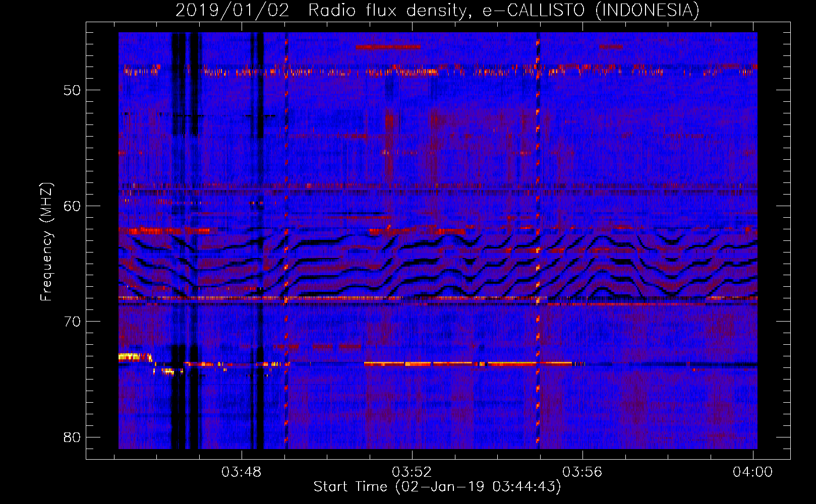
Task: Click the 03:52 time tick label
Action: [412, 472]
